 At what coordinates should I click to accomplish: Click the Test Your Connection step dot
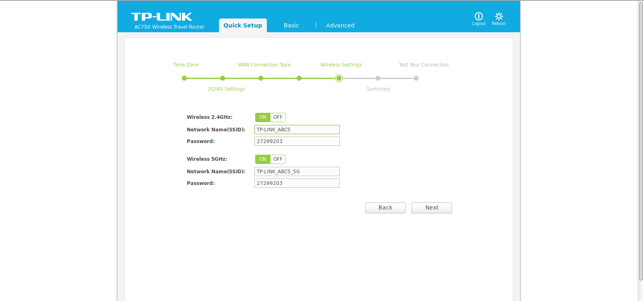pos(416,78)
